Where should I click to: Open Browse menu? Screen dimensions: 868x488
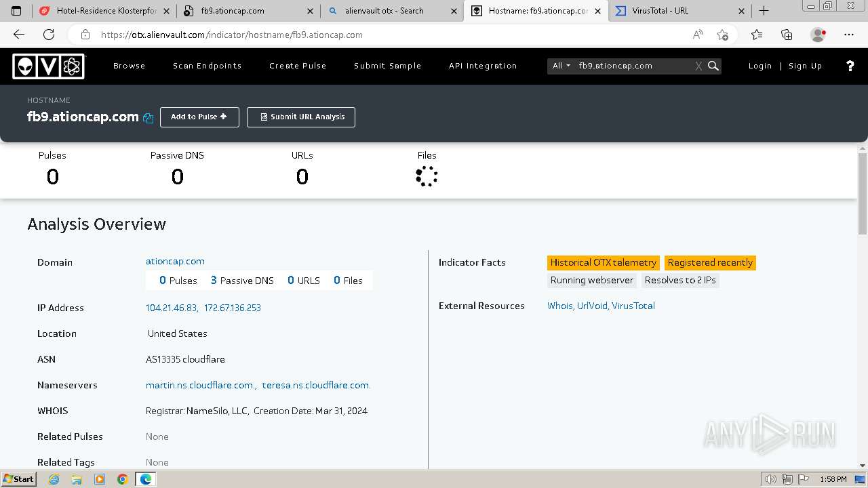click(130, 66)
